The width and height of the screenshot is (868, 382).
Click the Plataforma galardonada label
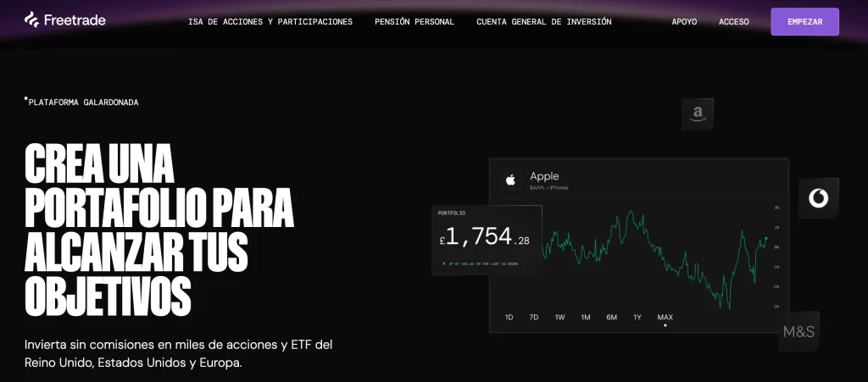click(x=82, y=102)
